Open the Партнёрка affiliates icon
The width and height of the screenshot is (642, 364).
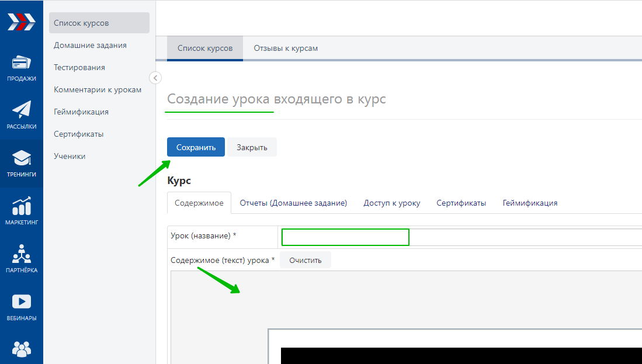[21, 254]
